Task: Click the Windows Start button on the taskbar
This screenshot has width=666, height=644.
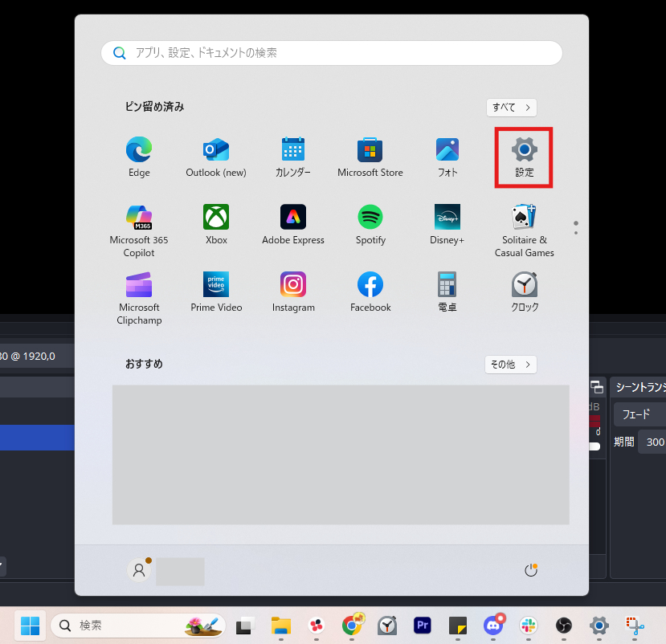Action: point(30,626)
